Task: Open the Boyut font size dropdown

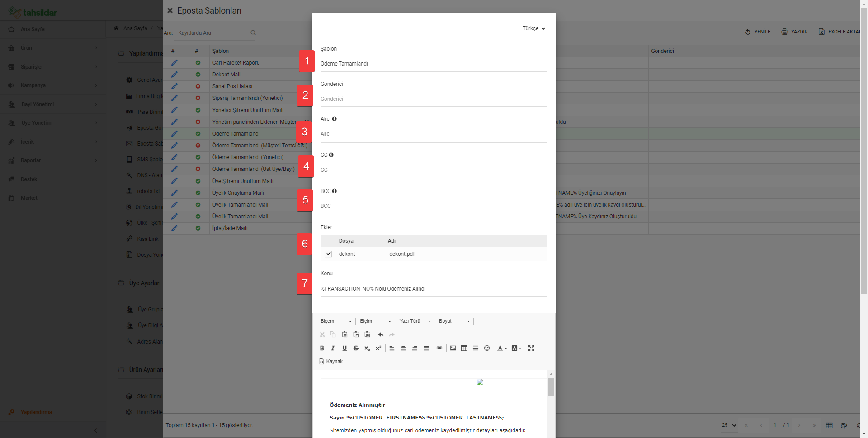Action: [x=454, y=321]
